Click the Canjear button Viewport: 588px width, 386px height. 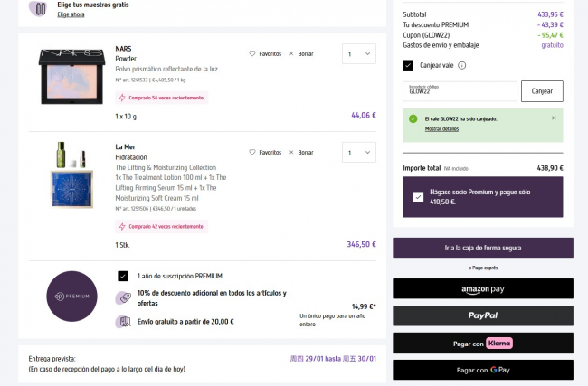542,91
